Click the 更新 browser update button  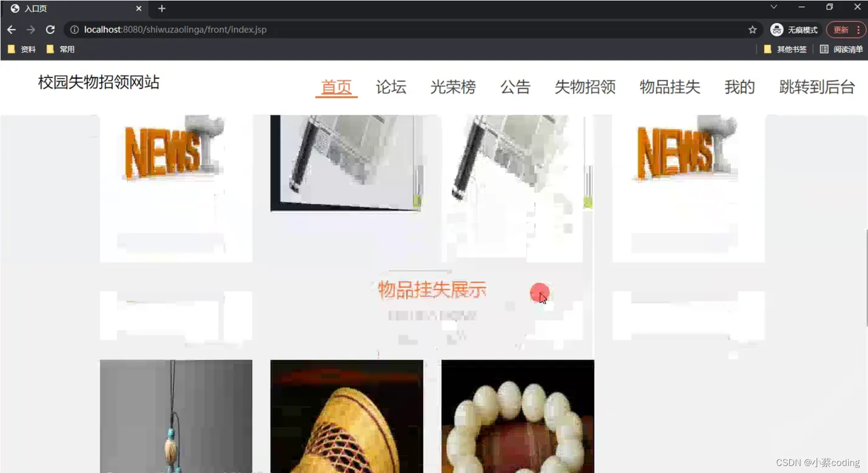click(x=844, y=30)
